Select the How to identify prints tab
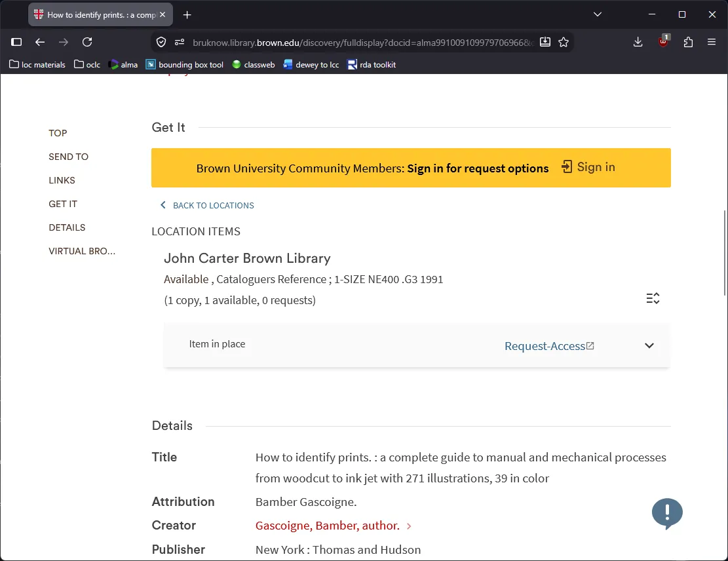 (101, 14)
